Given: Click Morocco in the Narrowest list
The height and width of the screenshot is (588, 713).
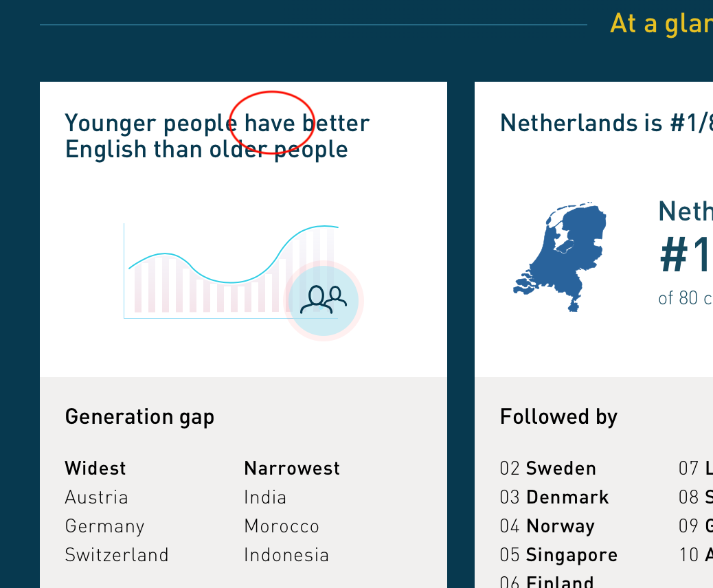Looking at the screenshot, I should click(282, 526).
